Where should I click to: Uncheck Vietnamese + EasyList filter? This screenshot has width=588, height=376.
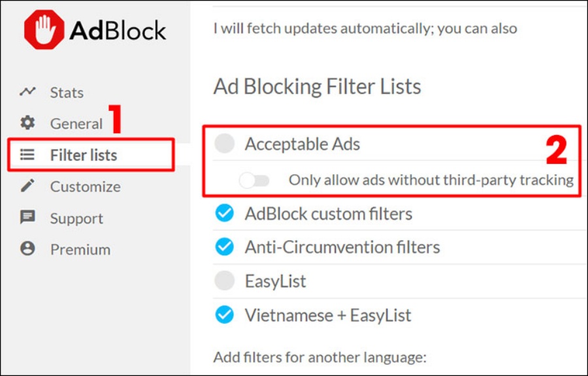225,315
